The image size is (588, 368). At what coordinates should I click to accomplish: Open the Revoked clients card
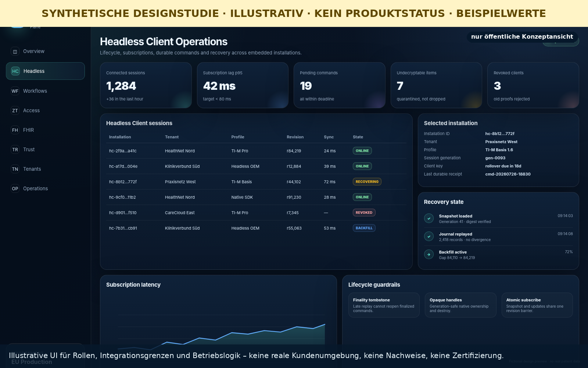pos(533,85)
